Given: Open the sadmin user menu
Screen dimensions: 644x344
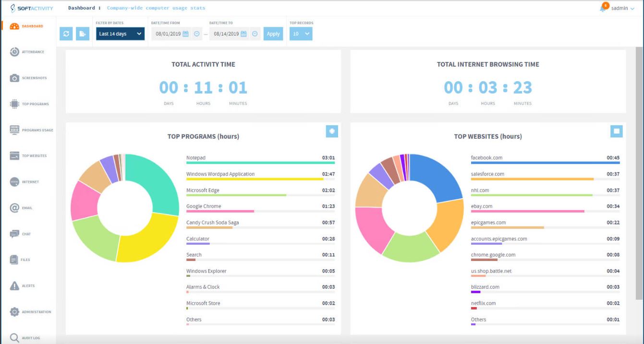Looking at the screenshot, I should click(x=622, y=8).
